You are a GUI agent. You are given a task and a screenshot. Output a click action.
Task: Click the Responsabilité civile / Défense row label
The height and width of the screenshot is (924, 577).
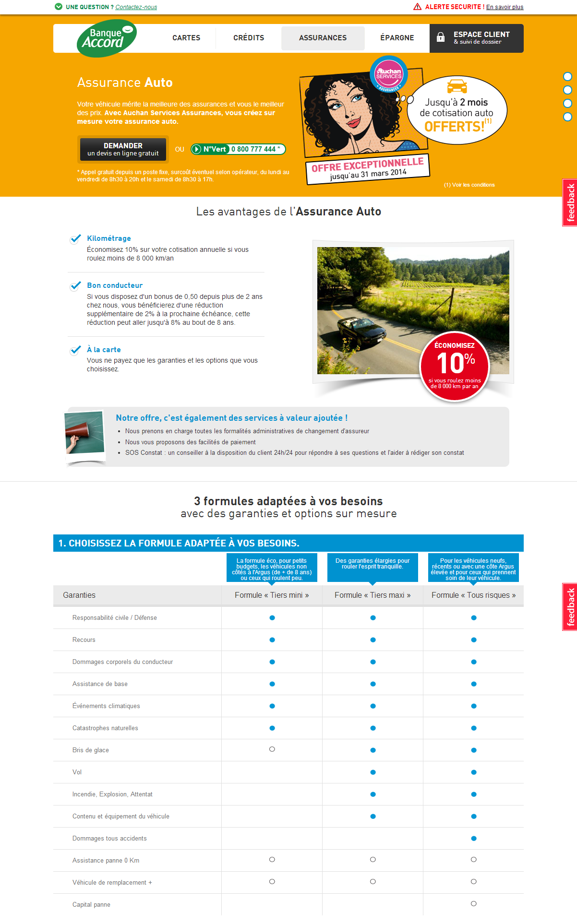[x=115, y=618]
